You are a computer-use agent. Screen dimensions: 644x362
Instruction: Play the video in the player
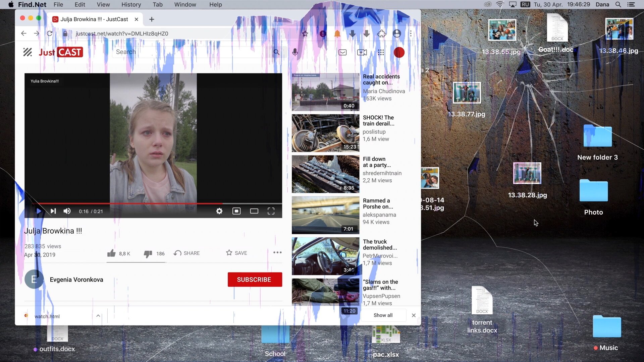[39, 211]
